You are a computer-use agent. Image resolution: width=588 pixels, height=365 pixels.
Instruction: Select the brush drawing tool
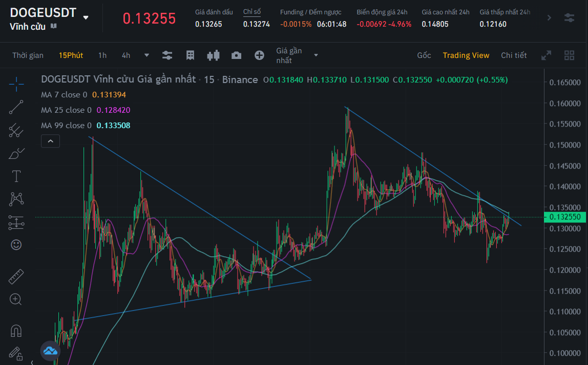click(x=16, y=153)
